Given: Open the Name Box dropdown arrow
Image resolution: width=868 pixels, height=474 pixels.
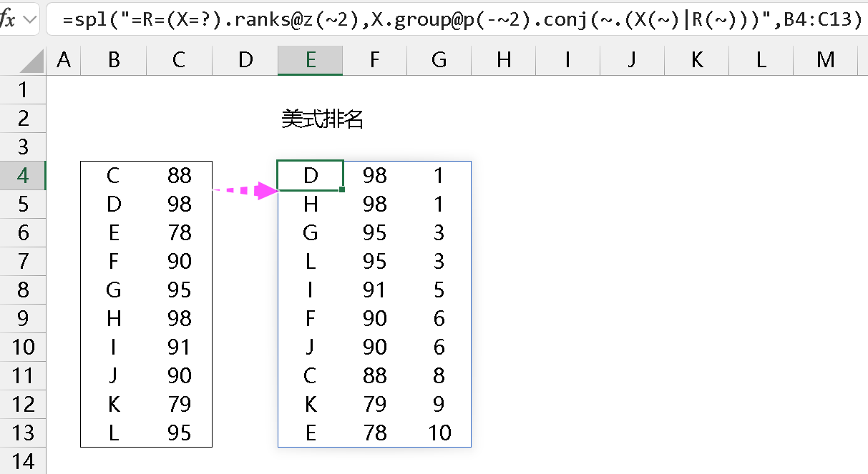Looking at the screenshot, I should [30, 19].
